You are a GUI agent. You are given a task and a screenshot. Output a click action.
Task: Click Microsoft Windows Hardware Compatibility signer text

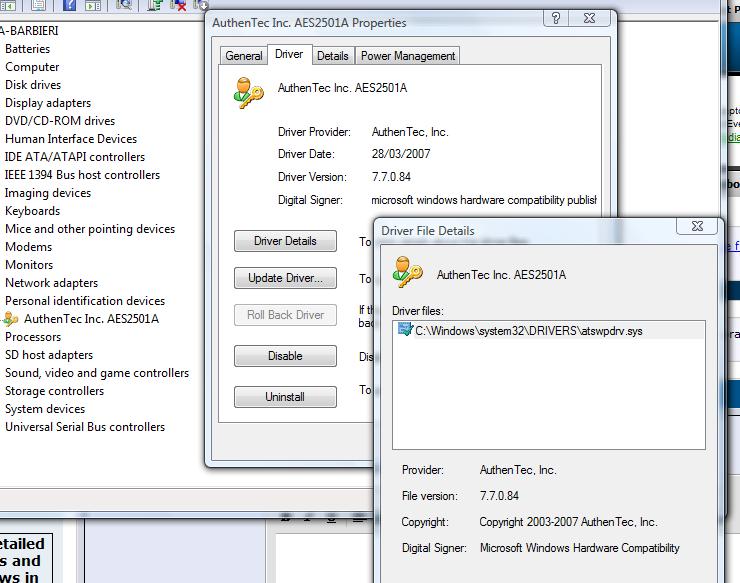(580, 548)
